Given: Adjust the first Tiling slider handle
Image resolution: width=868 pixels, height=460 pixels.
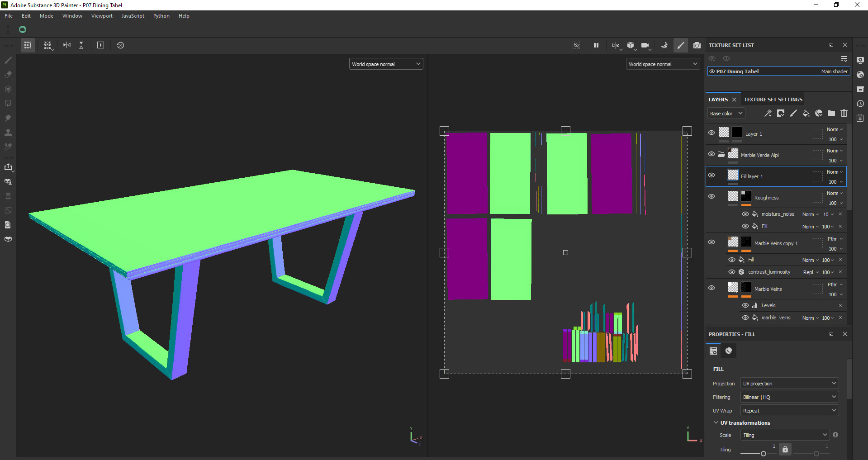Looking at the screenshot, I should coord(764,454).
